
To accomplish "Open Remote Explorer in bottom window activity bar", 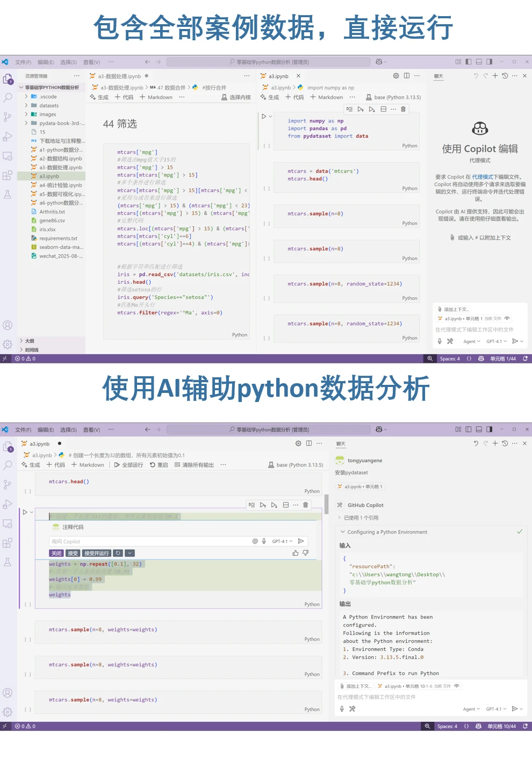I will pyautogui.click(x=8, y=524).
